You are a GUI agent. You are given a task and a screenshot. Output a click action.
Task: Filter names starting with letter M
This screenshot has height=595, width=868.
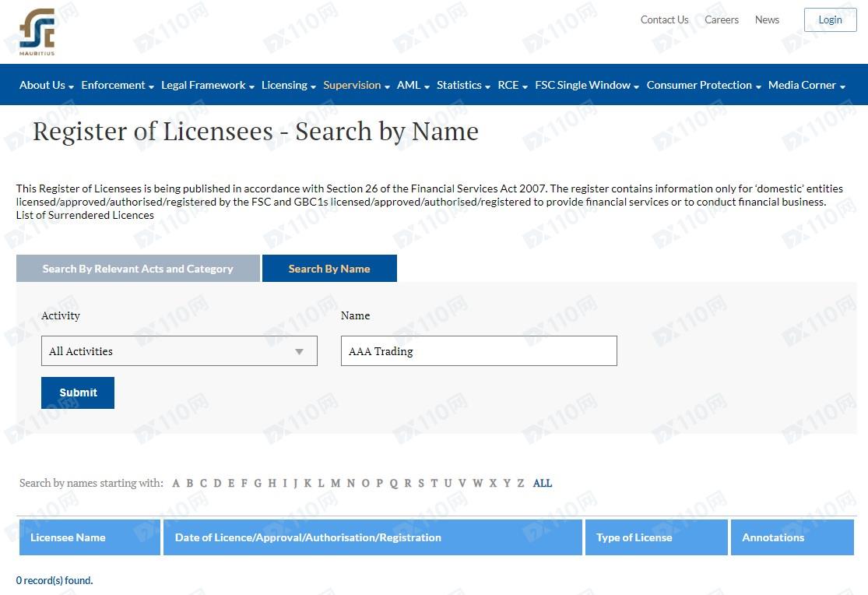(336, 484)
